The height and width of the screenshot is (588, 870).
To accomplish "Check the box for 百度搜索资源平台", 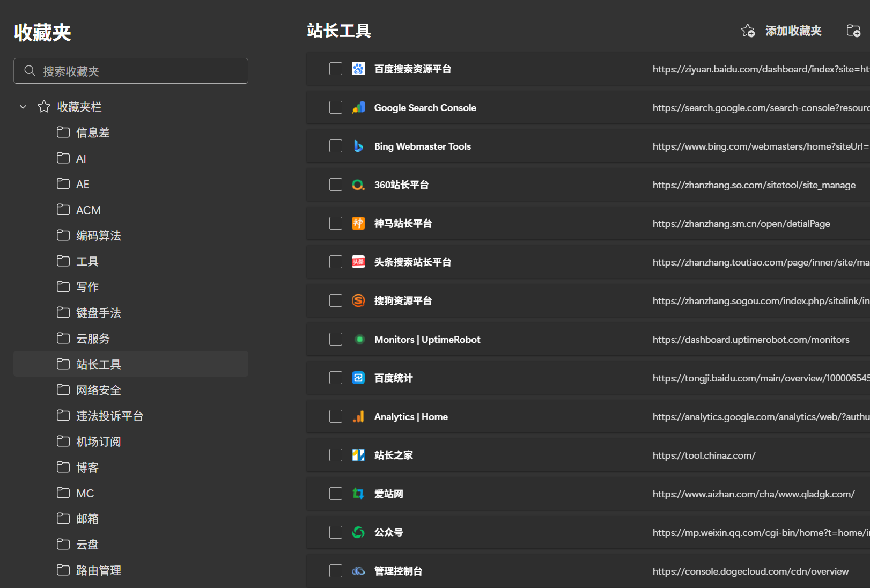I will point(336,69).
